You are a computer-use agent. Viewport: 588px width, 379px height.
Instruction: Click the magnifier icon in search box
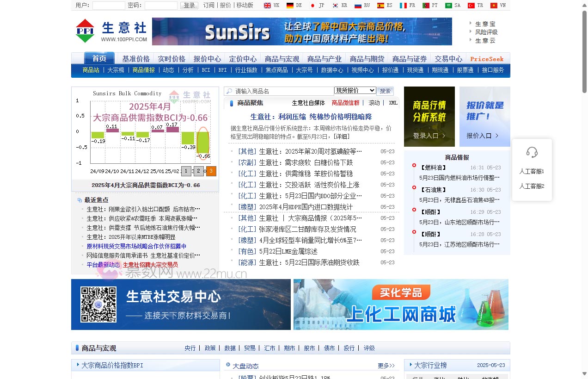pyautogui.click(x=229, y=91)
